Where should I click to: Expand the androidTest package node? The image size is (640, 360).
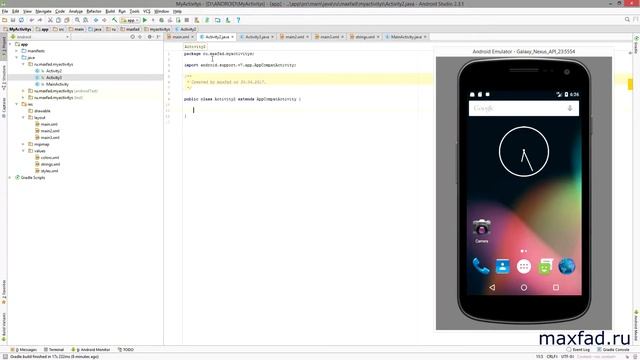click(x=23, y=91)
